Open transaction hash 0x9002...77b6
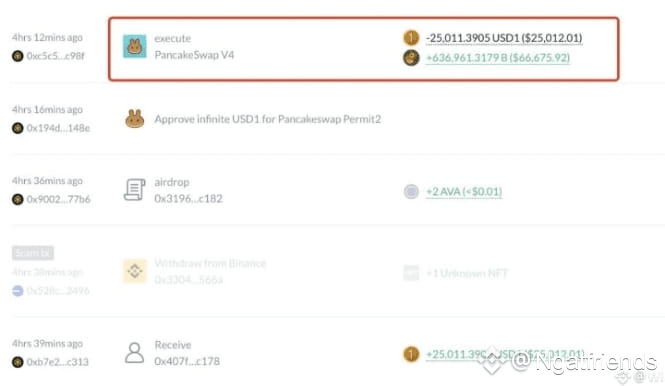The width and height of the screenshot is (665, 386). [x=59, y=199]
